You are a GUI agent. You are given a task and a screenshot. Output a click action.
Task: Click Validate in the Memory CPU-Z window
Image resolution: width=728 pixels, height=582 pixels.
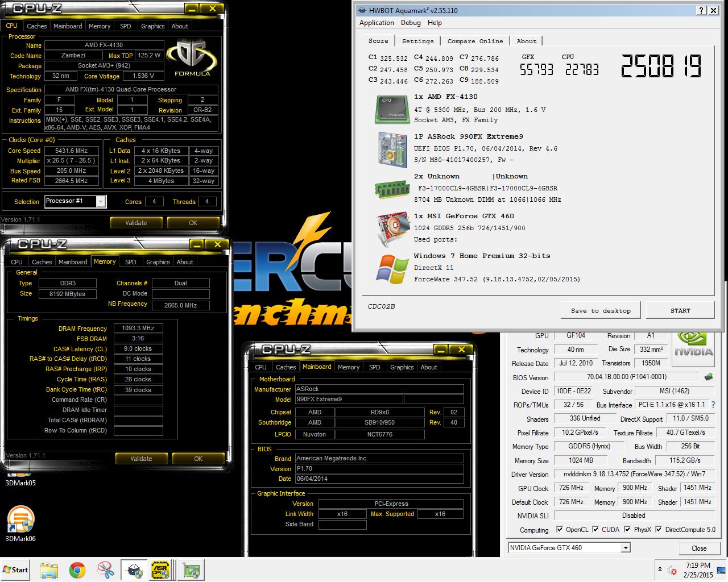click(x=141, y=459)
